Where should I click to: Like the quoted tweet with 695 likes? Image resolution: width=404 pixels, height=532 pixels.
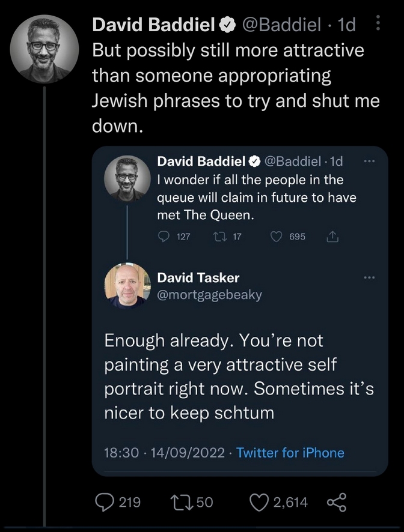[x=277, y=237]
